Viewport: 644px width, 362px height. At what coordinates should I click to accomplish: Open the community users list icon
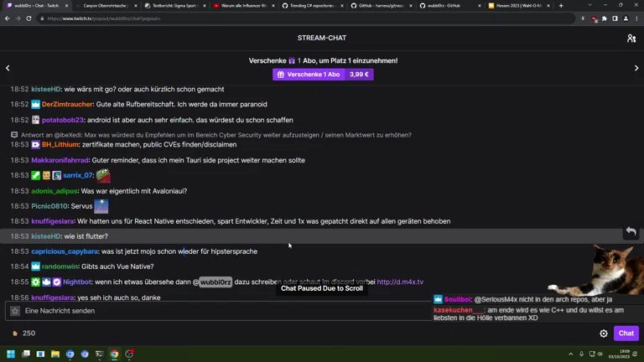click(631, 39)
